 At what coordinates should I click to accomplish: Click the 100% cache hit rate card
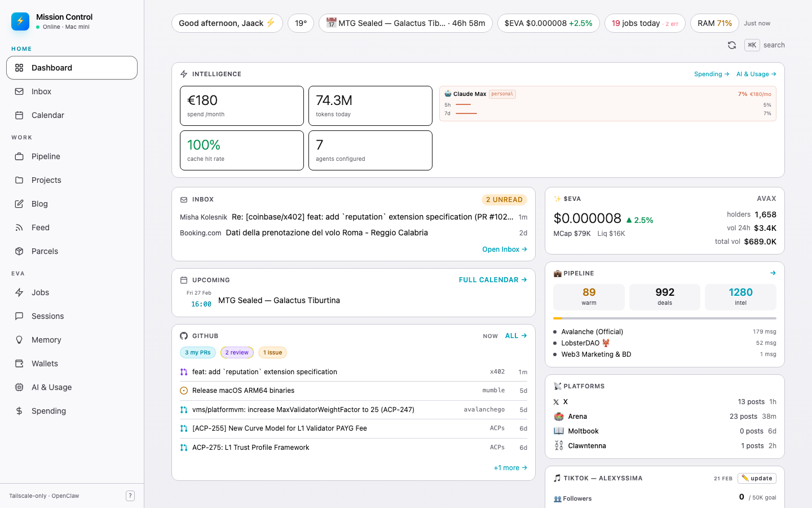click(242, 150)
